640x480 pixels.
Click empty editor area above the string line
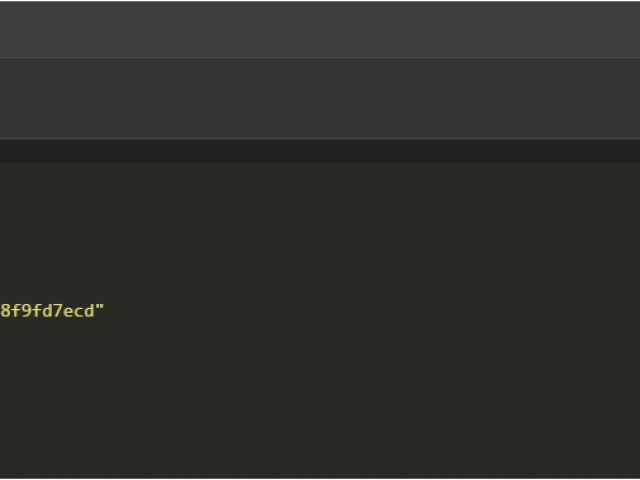click(320, 230)
